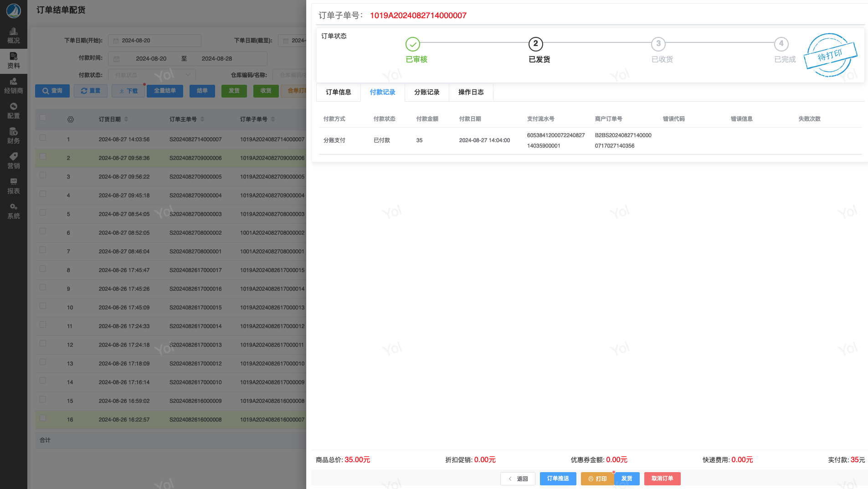Image resolution: width=868 pixels, height=489 pixels.
Task: Toggle the select-all checkbox in table header
Action: click(x=43, y=118)
